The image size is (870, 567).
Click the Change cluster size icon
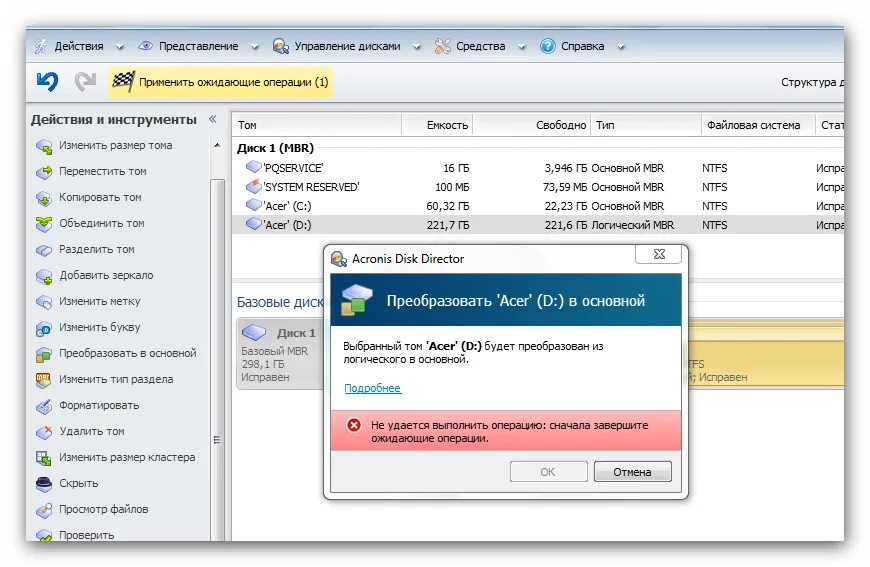(x=44, y=458)
